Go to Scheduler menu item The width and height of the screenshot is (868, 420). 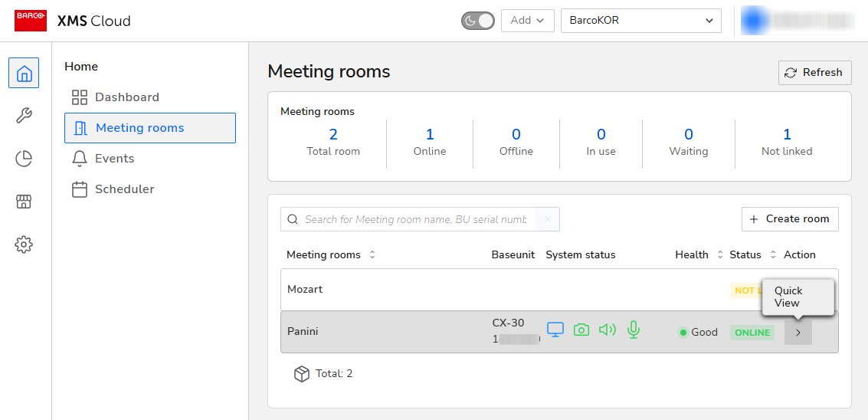124,189
